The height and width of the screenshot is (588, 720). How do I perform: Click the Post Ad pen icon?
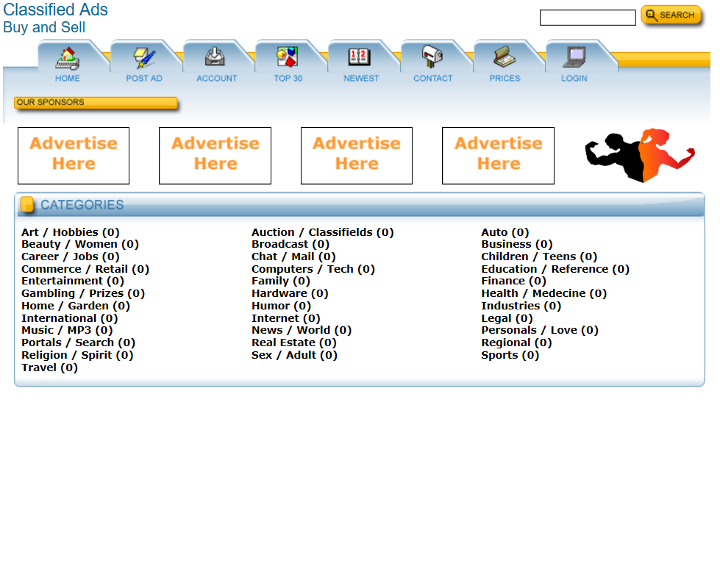(144, 57)
